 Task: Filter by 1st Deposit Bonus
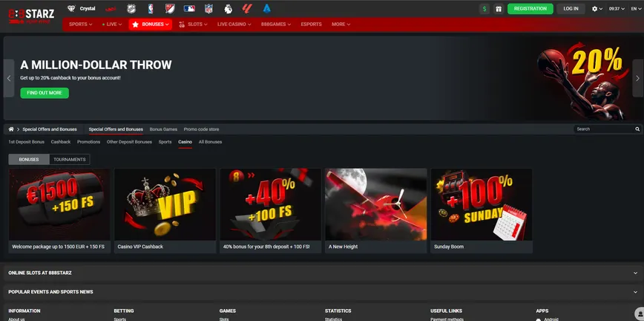(26, 142)
